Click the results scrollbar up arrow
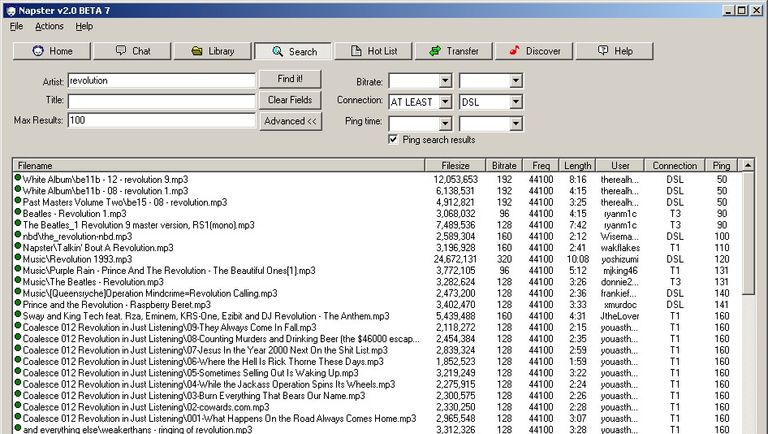Viewport: 768px width, 434px height. [748, 166]
